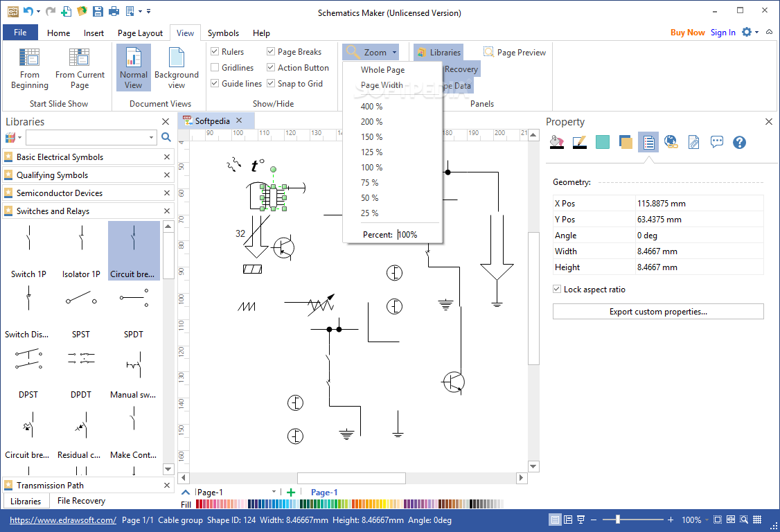Open the Fill property tab icon

[x=557, y=142]
